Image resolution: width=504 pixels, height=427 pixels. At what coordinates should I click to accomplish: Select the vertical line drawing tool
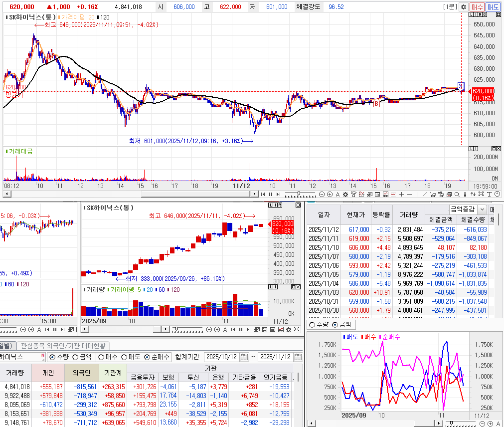click(417, 194)
